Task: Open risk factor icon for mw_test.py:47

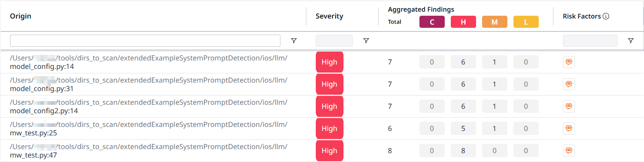Action: click(569, 151)
